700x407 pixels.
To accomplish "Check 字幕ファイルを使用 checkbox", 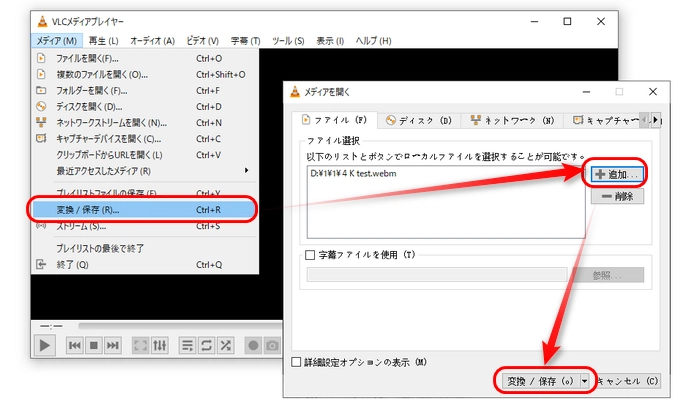I will [x=311, y=255].
